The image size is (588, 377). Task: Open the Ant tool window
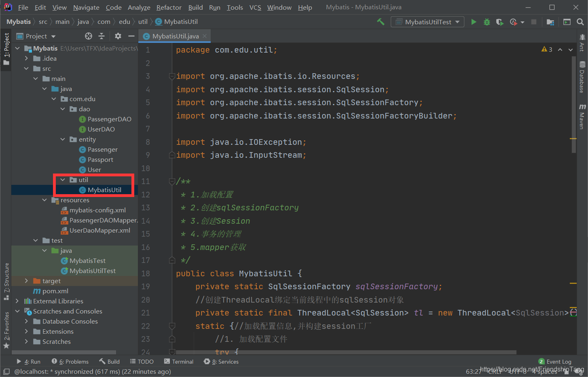pos(582,42)
